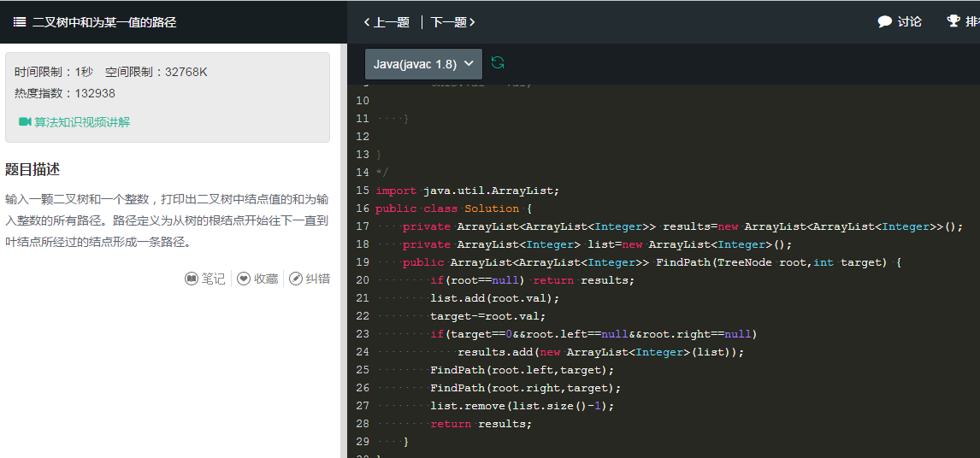The width and height of the screenshot is (980, 458).
Task: Click list.remove(list.size()-1) line
Action: click(x=522, y=406)
